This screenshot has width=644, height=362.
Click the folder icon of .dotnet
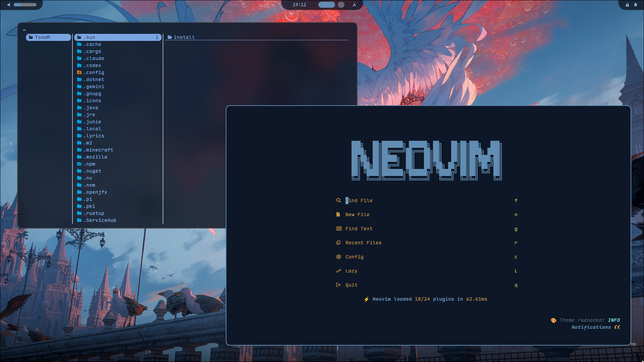click(x=79, y=79)
